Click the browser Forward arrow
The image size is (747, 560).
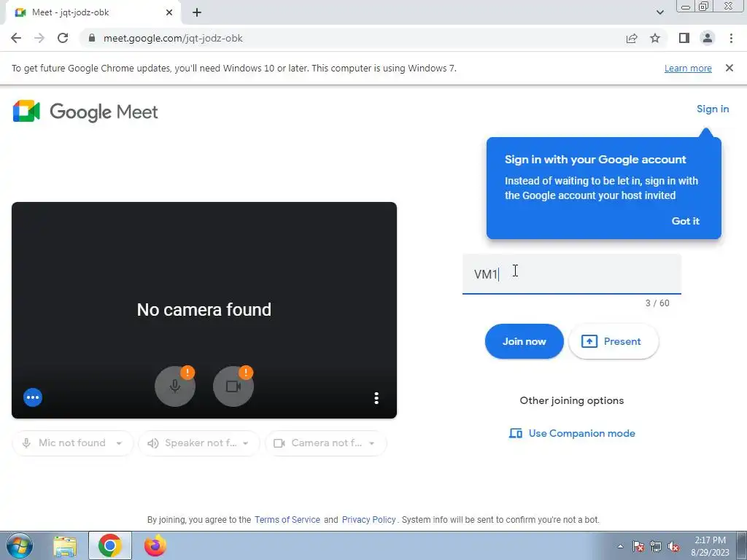point(39,38)
